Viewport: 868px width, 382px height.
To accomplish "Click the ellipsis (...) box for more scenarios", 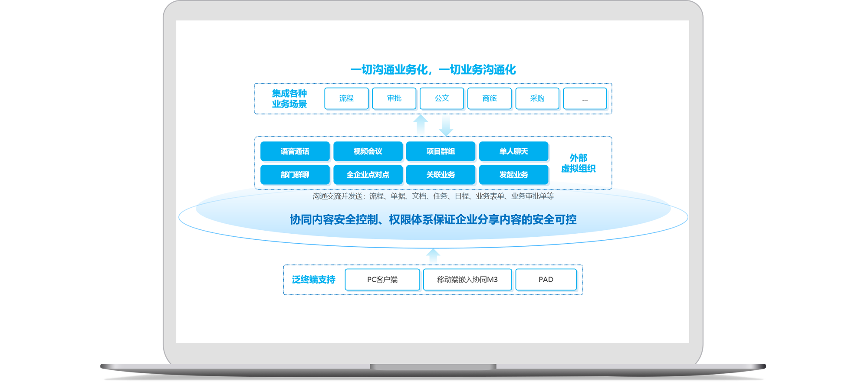I will coord(585,98).
